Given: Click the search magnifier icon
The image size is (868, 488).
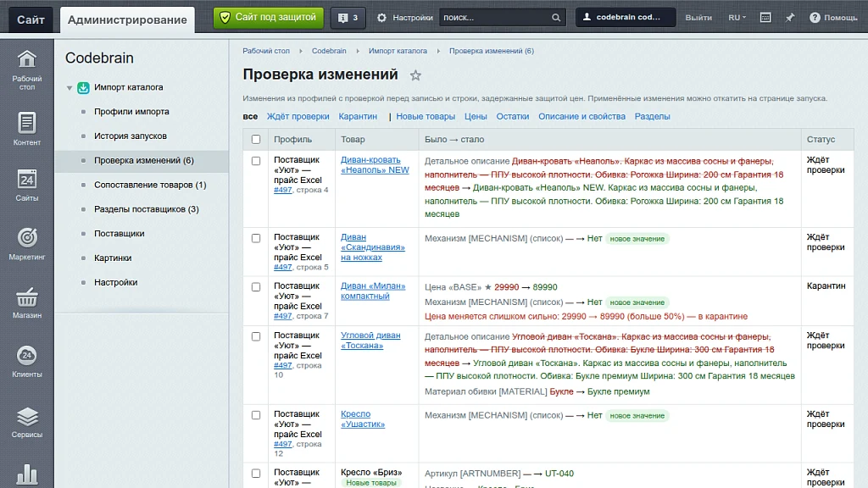Looking at the screenshot, I should (556, 18).
